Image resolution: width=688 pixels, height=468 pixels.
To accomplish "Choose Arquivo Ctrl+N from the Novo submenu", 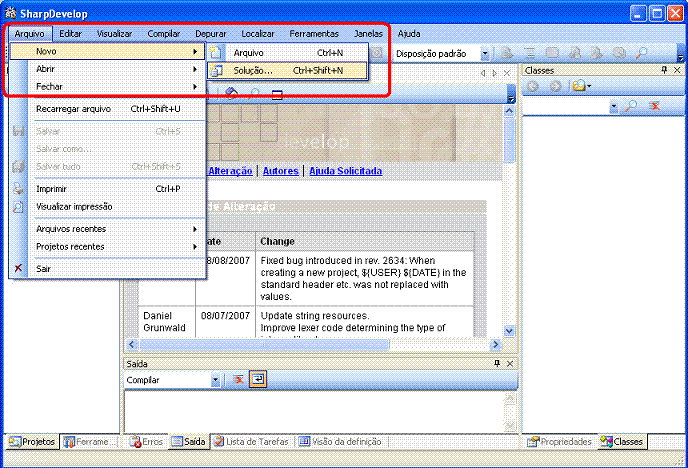I will point(288,53).
